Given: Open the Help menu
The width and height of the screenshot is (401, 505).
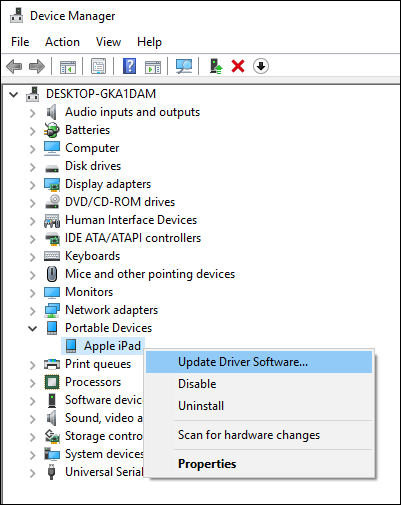Looking at the screenshot, I should tap(149, 42).
